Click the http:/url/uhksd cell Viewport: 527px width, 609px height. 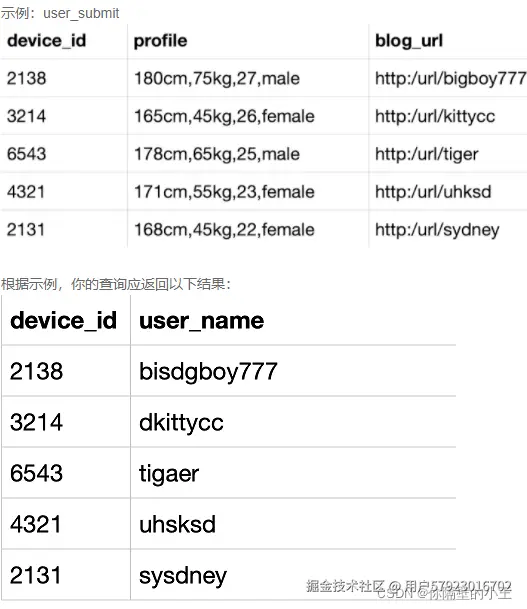point(433,192)
